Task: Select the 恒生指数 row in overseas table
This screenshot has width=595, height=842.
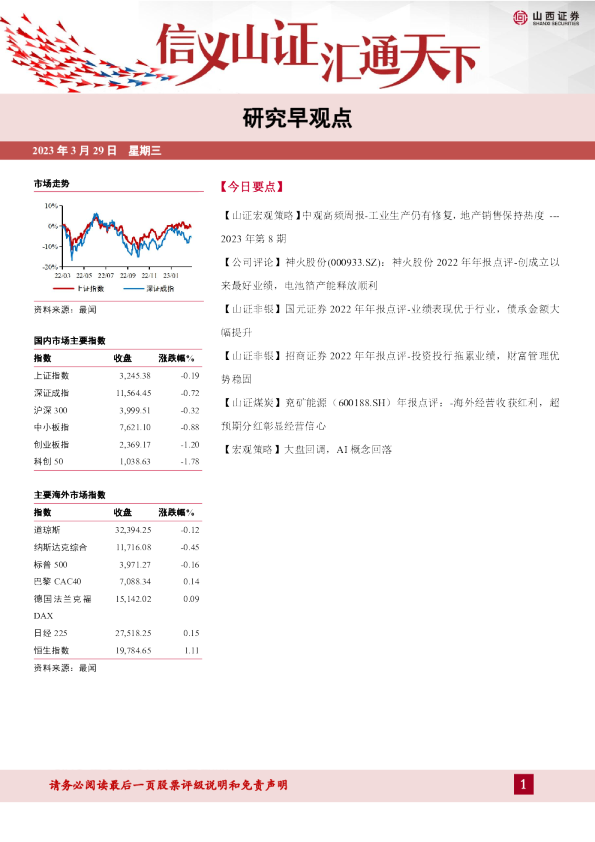Action: pyautogui.click(x=117, y=650)
